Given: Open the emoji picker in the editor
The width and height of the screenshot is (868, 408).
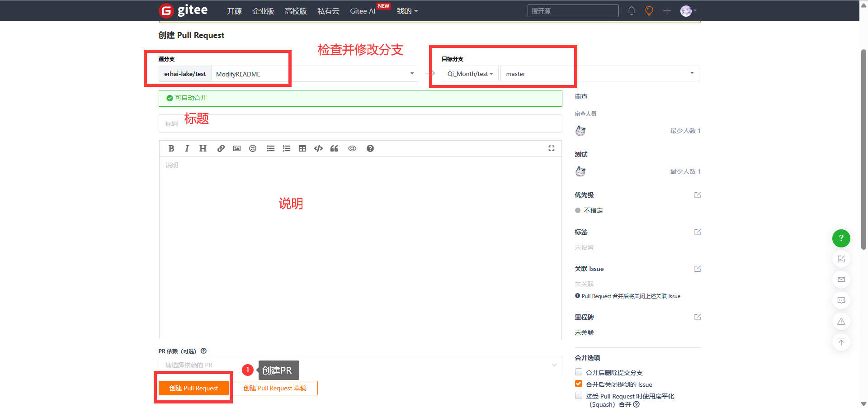Looking at the screenshot, I should [x=253, y=148].
